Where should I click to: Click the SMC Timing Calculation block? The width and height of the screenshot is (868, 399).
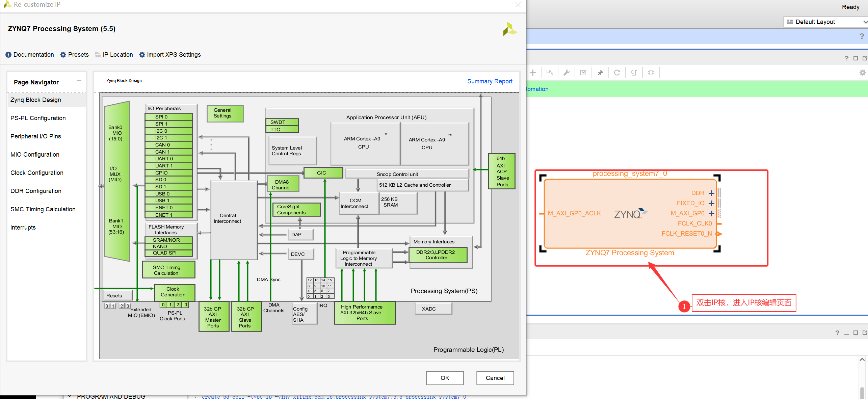click(169, 270)
